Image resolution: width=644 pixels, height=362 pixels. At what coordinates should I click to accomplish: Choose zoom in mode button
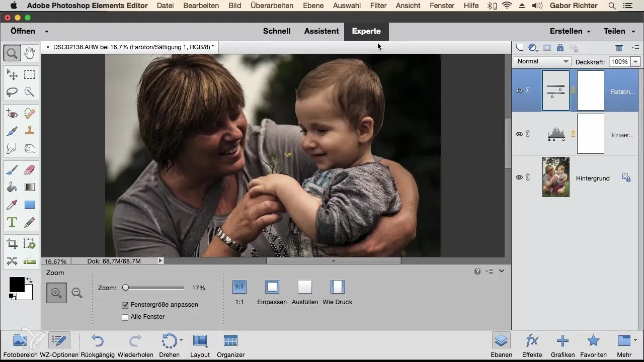(x=56, y=293)
